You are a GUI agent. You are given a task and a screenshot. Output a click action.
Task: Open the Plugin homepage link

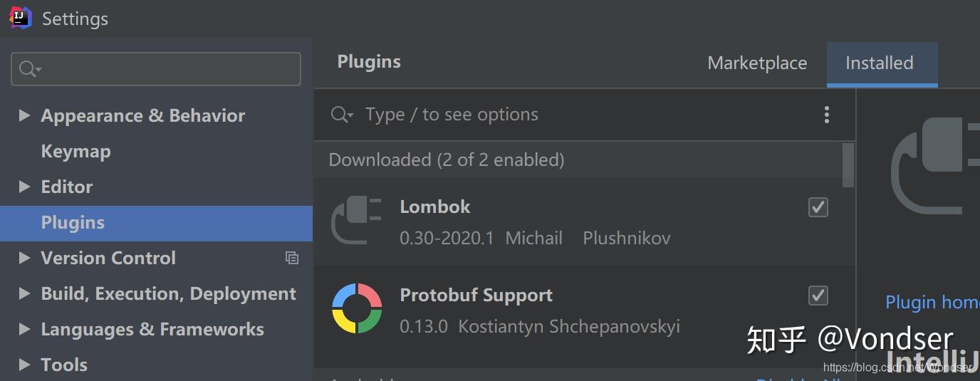tap(932, 303)
